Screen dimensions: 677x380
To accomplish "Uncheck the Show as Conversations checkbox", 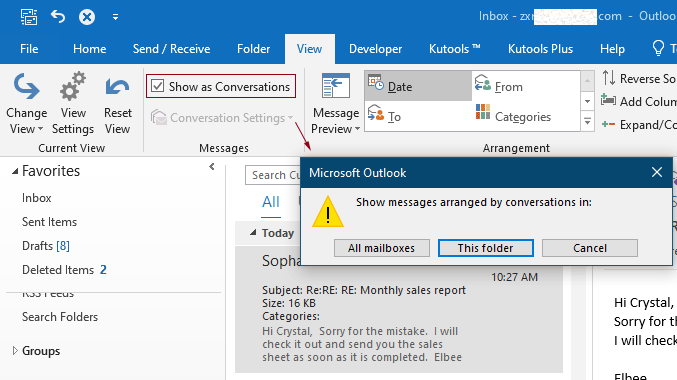I will (x=158, y=86).
